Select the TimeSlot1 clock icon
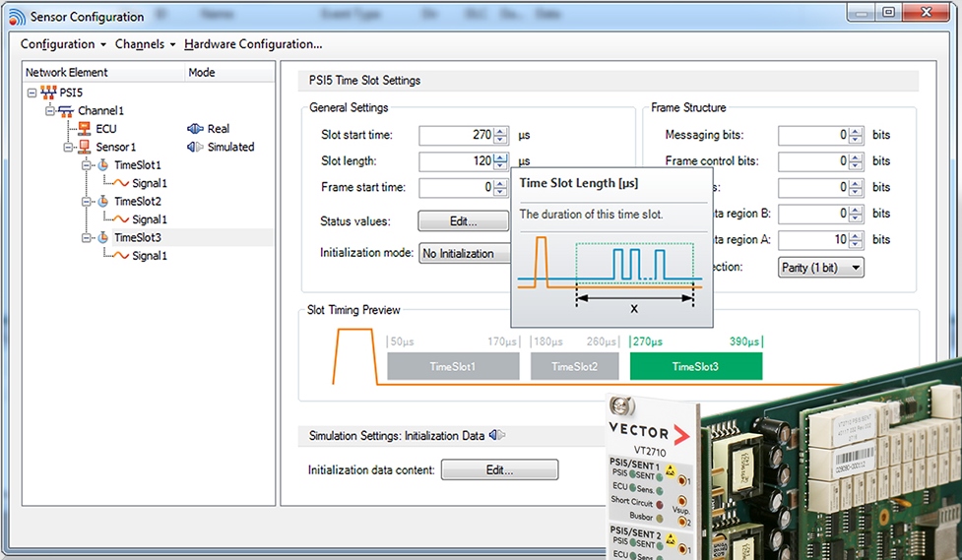962x560 pixels. (102, 165)
